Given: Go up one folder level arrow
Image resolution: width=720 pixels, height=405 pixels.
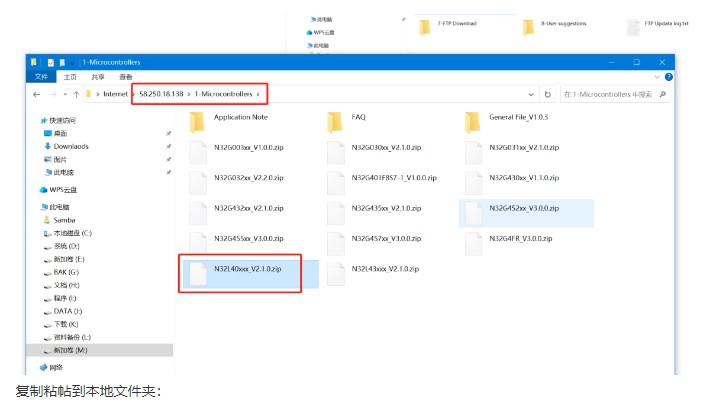Looking at the screenshot, I should click(76, 94).
